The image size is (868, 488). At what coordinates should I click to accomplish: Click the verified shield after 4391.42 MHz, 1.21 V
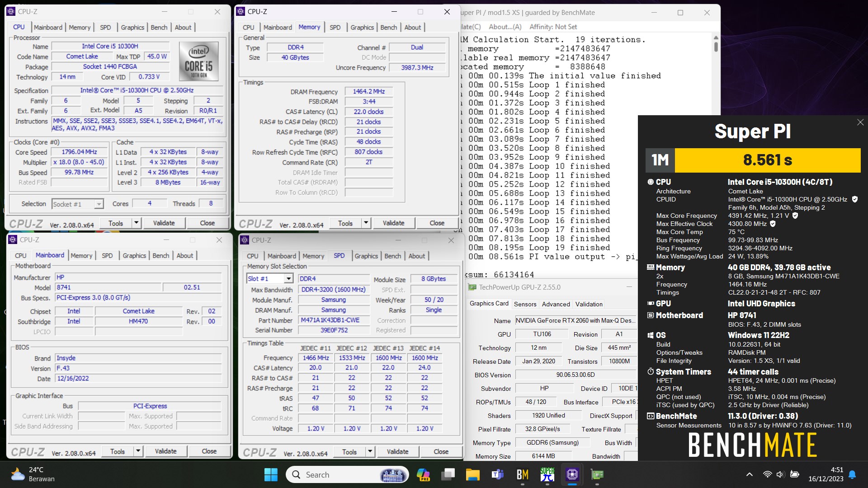pos(795,216)
